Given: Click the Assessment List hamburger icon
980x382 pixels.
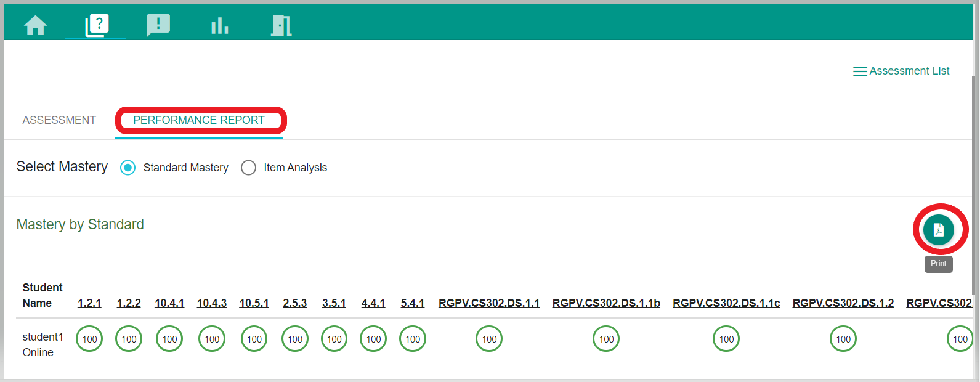Looking at the screenshot, I should (860, 71).
